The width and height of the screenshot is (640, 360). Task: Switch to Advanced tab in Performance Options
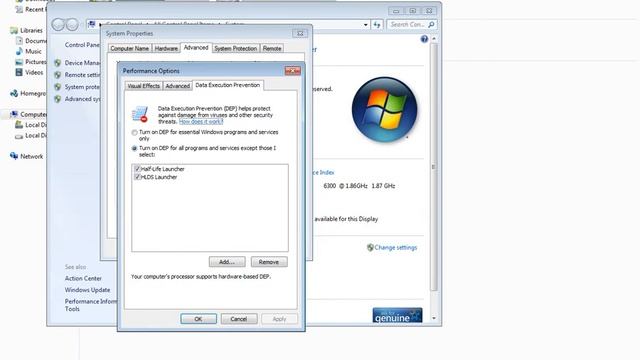click(178, 86)
